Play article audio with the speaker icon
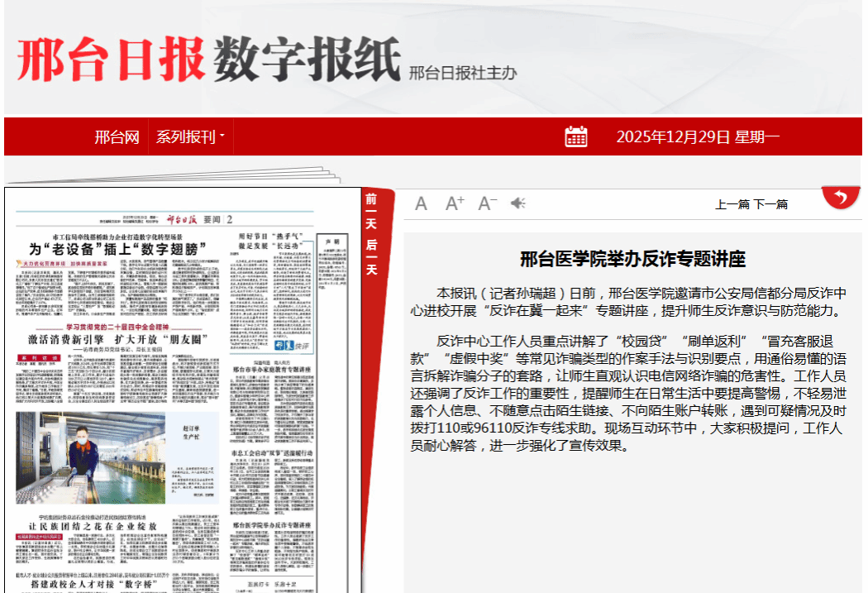Screen dimensions: 868x593 pyautogui.click(x=518, y=203)
